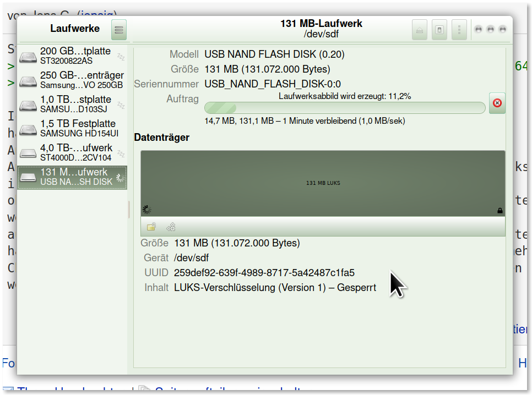Power off the drive via header button
The width and height of the screenshot is (532, 395).
pyautogui.click(x=439, y=30)
